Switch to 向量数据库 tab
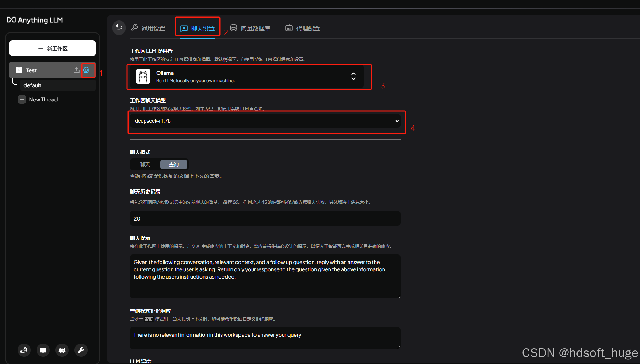The image size is (640, 364). tap(250, 28)
